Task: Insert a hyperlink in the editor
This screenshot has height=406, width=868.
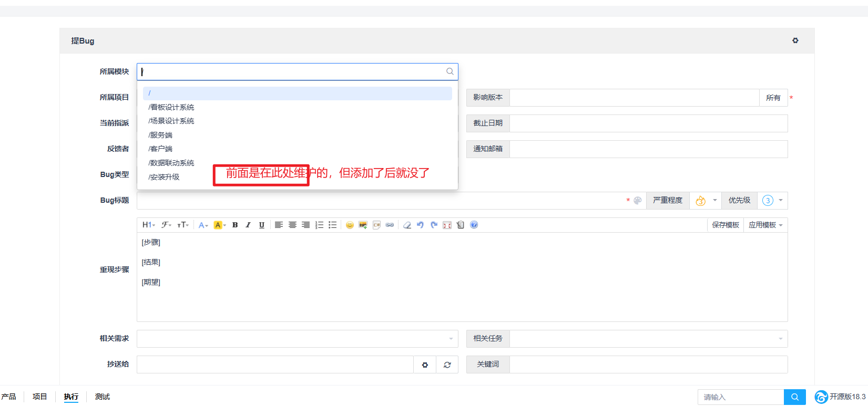Action: (390, 225)
